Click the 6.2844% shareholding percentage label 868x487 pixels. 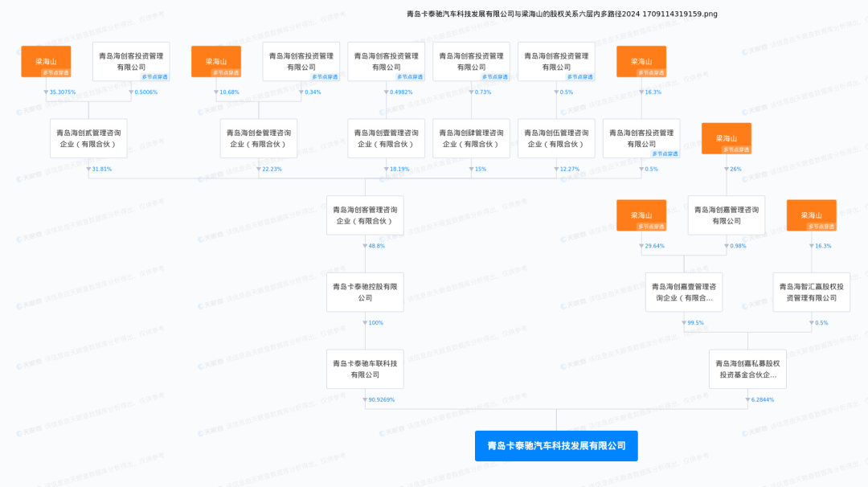click(762, 399)
